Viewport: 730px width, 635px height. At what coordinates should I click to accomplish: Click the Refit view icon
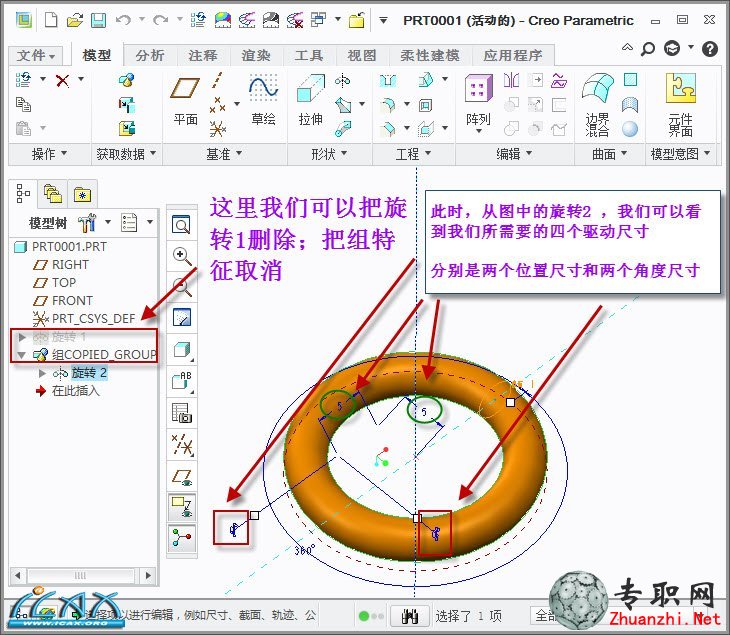pyautogui.click(x=181, y=225)
